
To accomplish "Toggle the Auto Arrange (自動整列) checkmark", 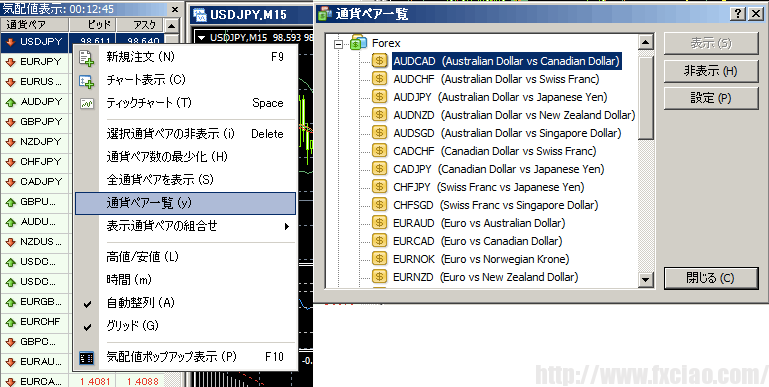I will pos(87,304).
